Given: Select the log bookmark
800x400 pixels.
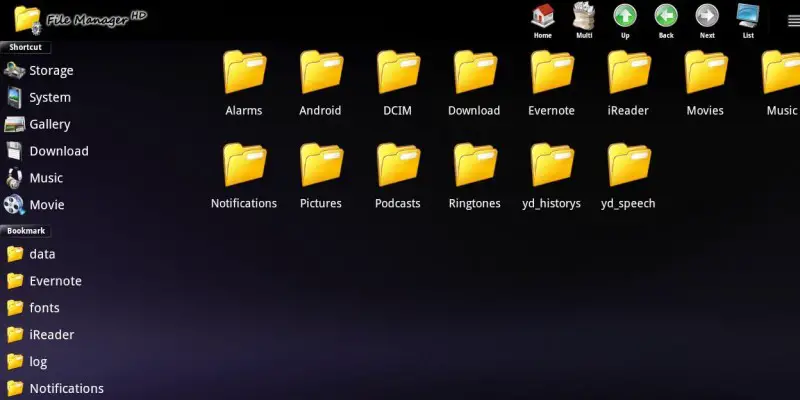Looking at the screenshot, I should click(27, 362).
